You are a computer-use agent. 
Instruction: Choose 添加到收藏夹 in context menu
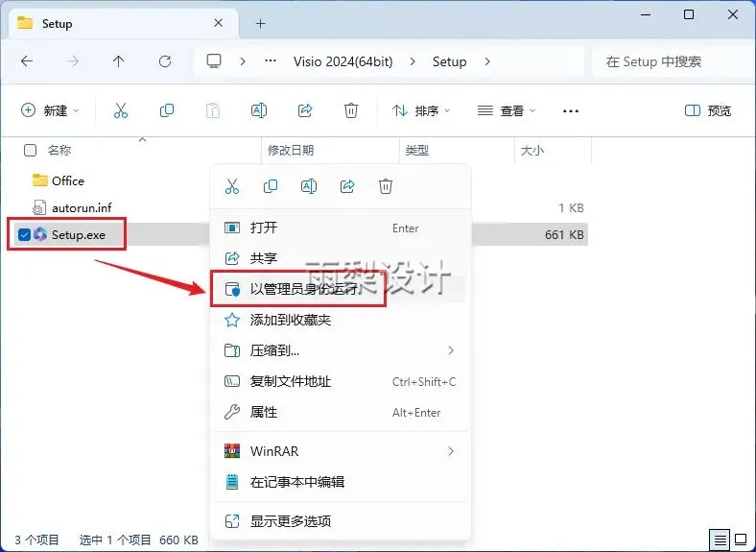[x=341, y=320]
